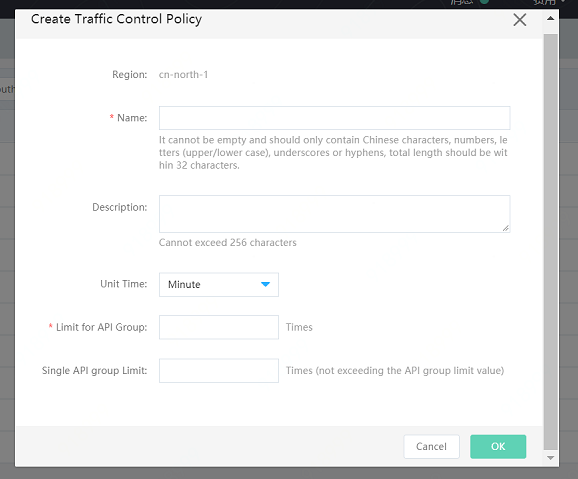The image size is (578, 479).
Task: Click the scrollbar up arrow
Action: click(550, 18)
